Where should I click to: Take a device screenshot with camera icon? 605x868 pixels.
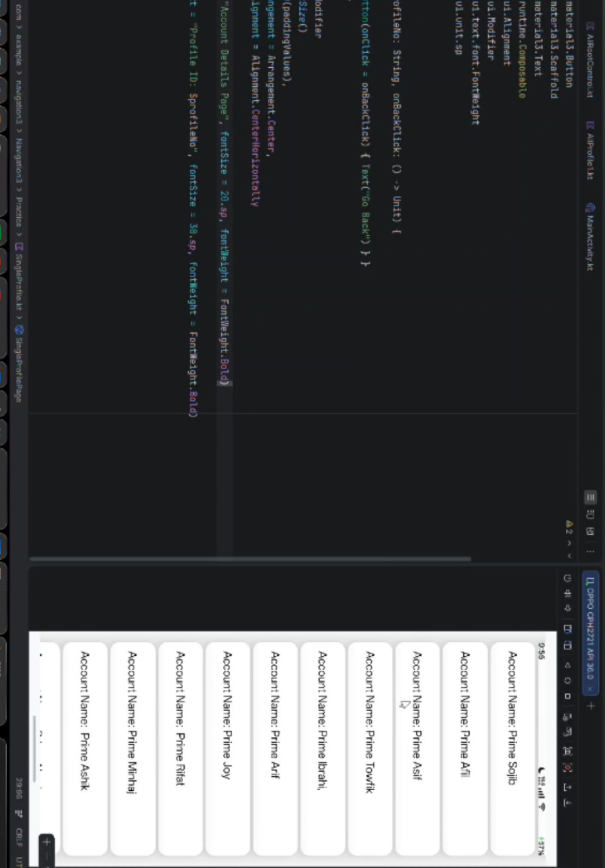pos(567,750)
